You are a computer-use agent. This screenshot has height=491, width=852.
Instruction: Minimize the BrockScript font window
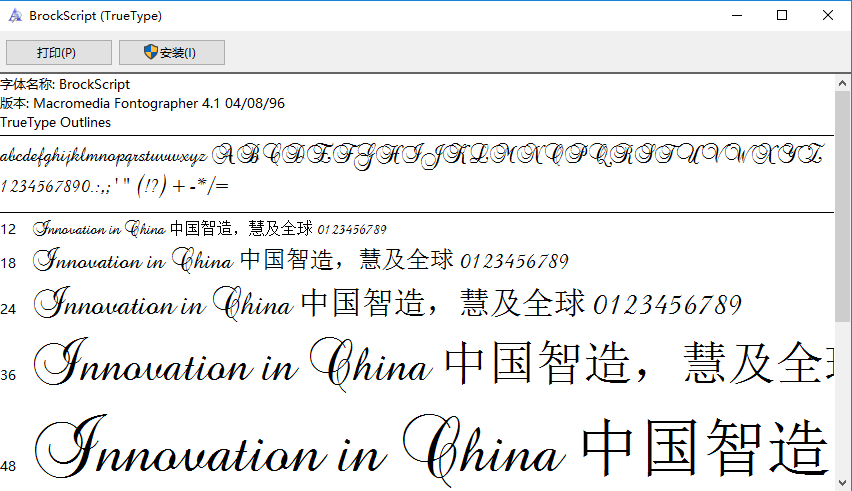click(x=736, y=15)
